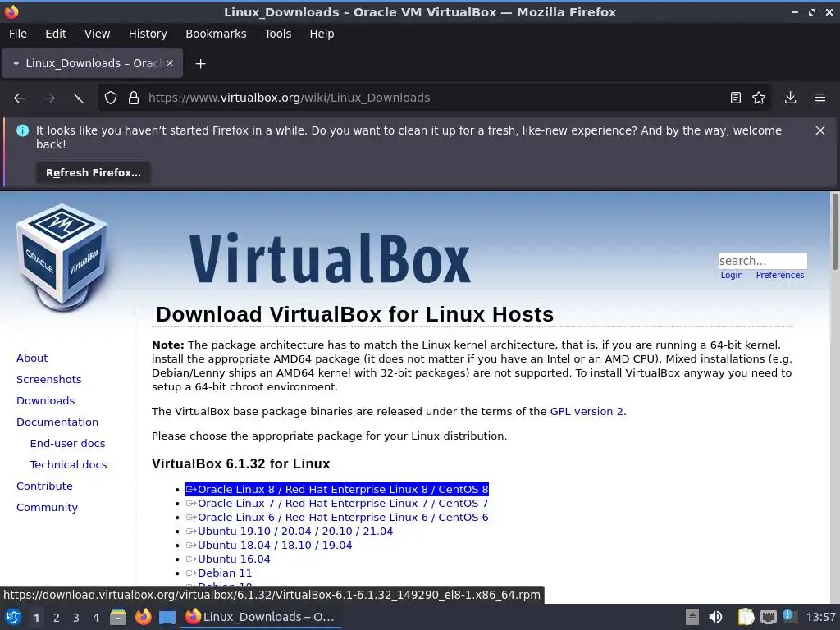
Task: Open the Community sidebar link
Action: (47, 508)
